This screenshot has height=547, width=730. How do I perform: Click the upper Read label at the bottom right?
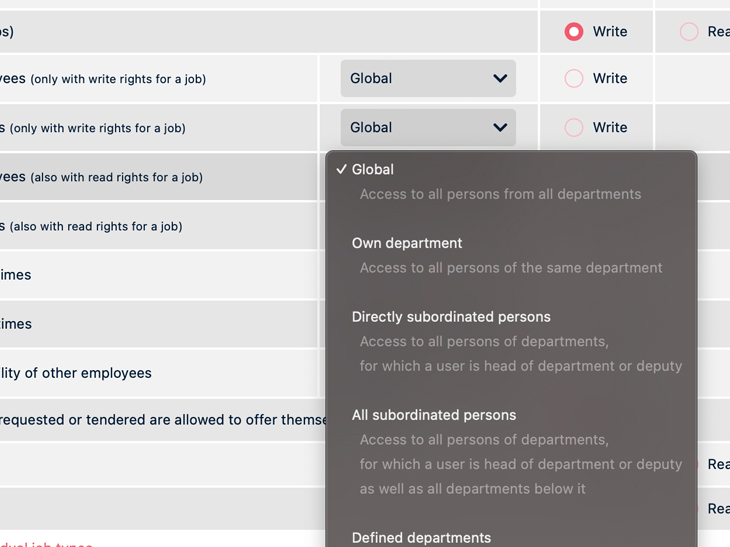(x=717, y=464)
